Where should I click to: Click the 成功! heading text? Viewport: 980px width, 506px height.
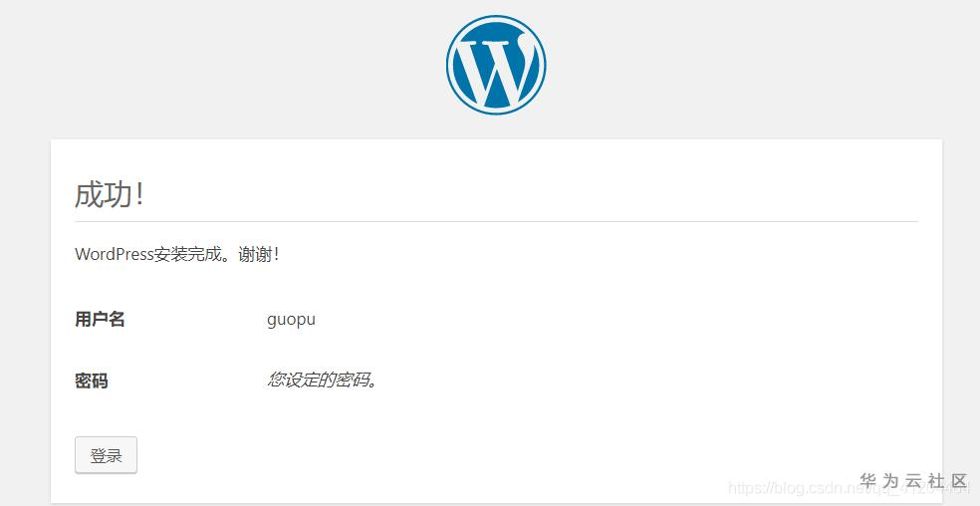(x=110, y=194)
